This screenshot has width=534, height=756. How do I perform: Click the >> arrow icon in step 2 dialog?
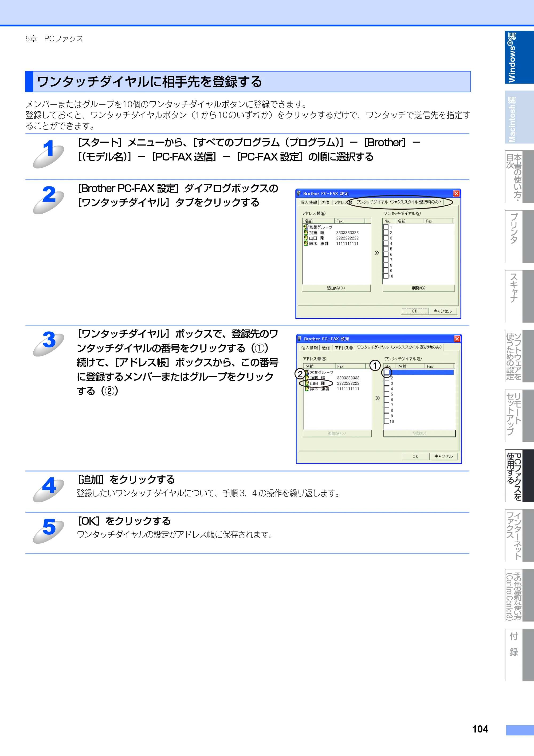pos(377,253)
